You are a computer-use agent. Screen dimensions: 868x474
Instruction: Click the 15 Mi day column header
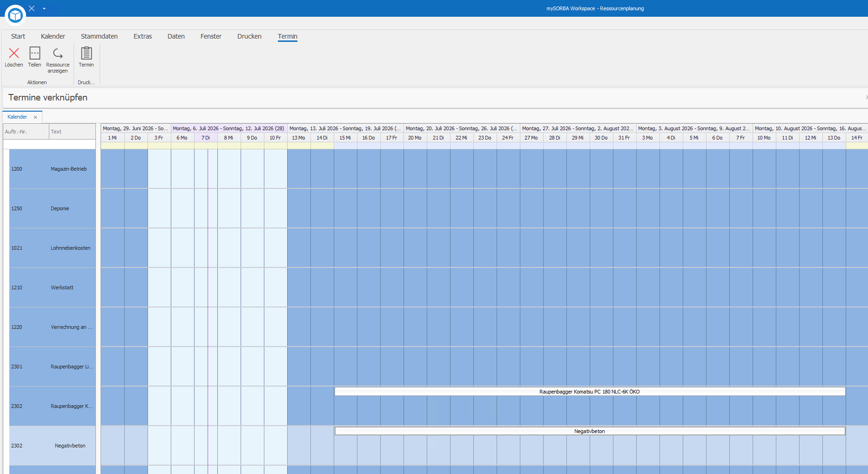click(345, 138)
